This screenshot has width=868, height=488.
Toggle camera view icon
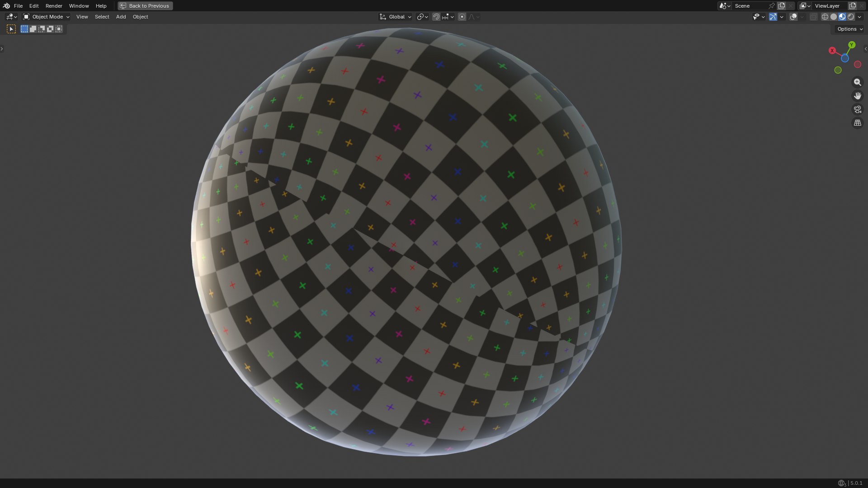tap(857, 109)
